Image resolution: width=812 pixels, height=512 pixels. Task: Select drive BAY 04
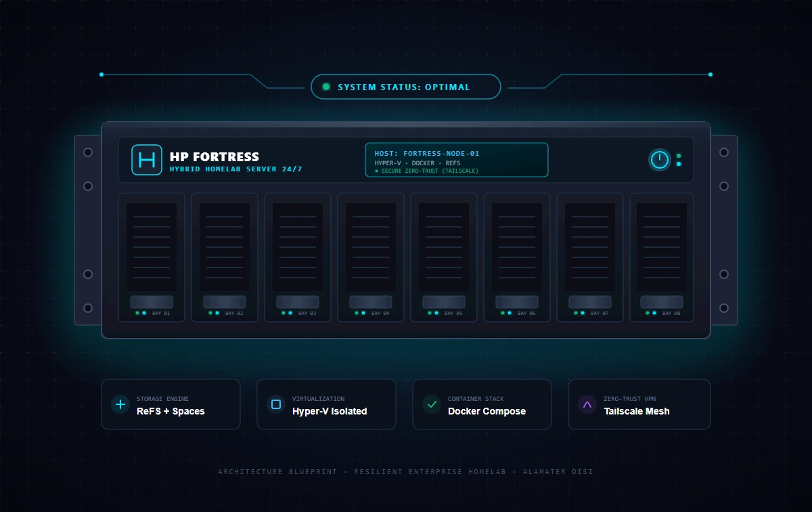tap(371, 257)
